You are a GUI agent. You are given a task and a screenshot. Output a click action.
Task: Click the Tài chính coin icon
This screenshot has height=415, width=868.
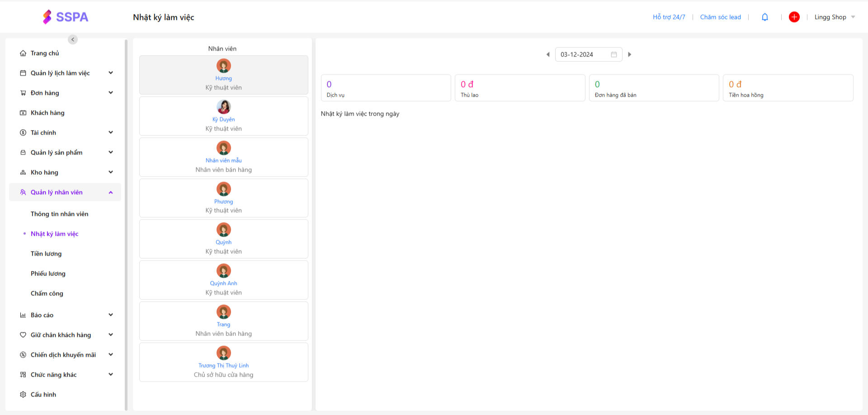coord(23,133)
